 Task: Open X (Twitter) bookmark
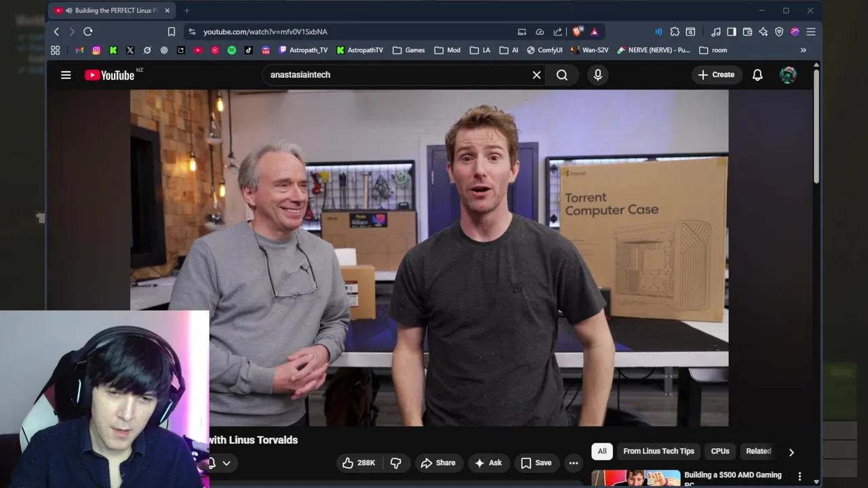[130, 50]
